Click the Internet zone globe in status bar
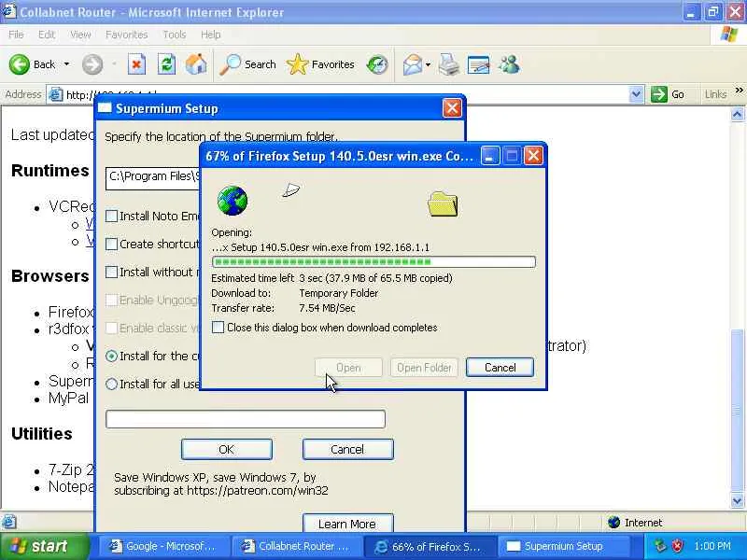 click(x=614, y=523)
